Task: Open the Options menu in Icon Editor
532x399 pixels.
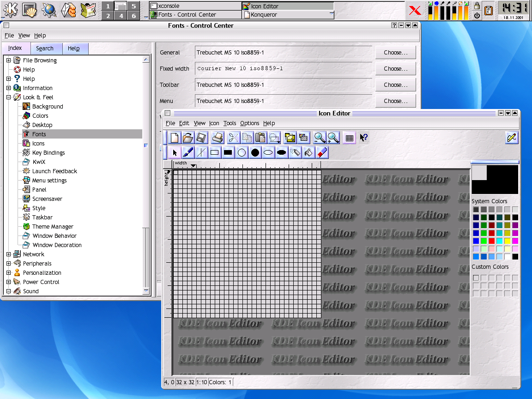Action: [250, 123]
